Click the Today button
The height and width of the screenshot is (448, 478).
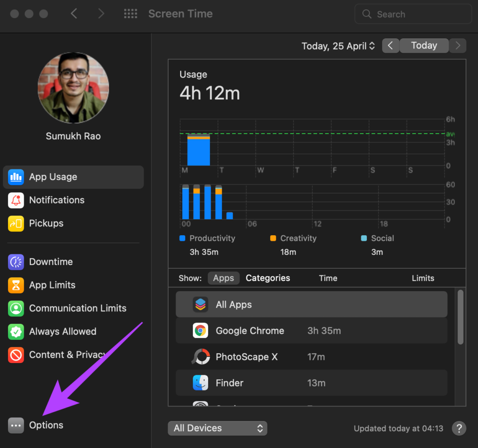click(424, 46)
